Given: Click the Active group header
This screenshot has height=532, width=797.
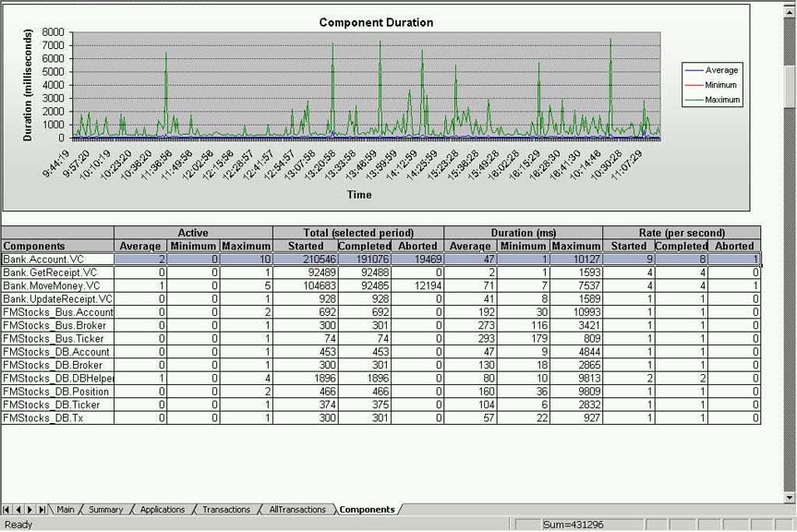Looking at the screenshot, I should coord(193,233).
